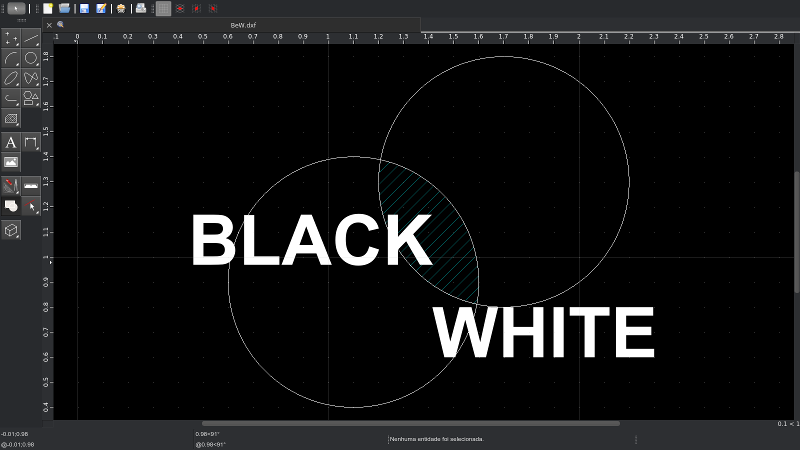Select the Line drawing tool

pyautogui.click(x=31, y=38)
